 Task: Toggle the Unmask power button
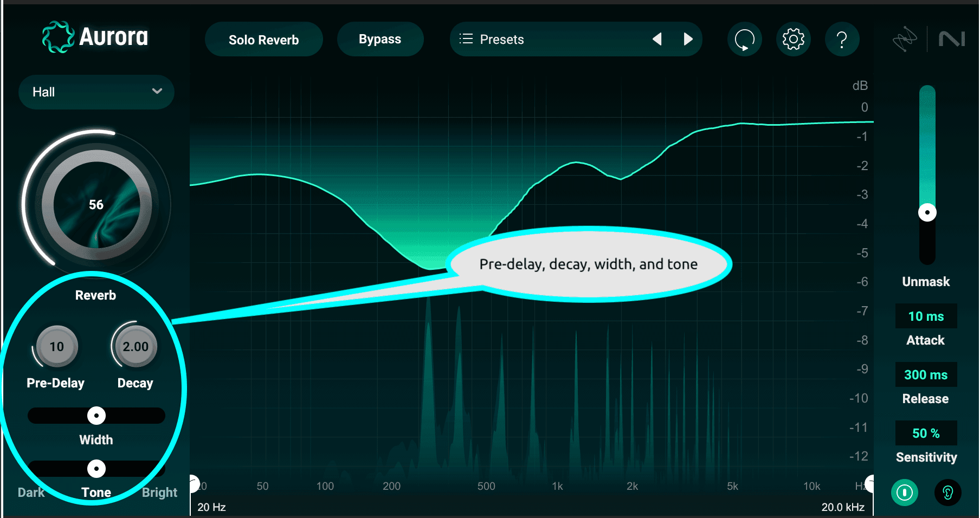click(905, 493)
